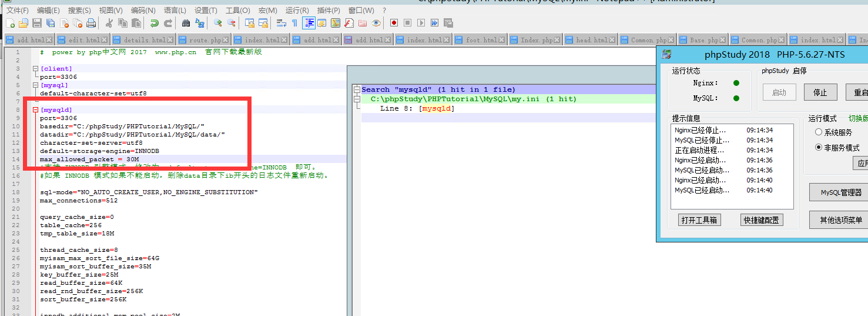The image size is (868, 316).
Task: Click the 快捷键配置 button
Action: click(x=762, y=220)
